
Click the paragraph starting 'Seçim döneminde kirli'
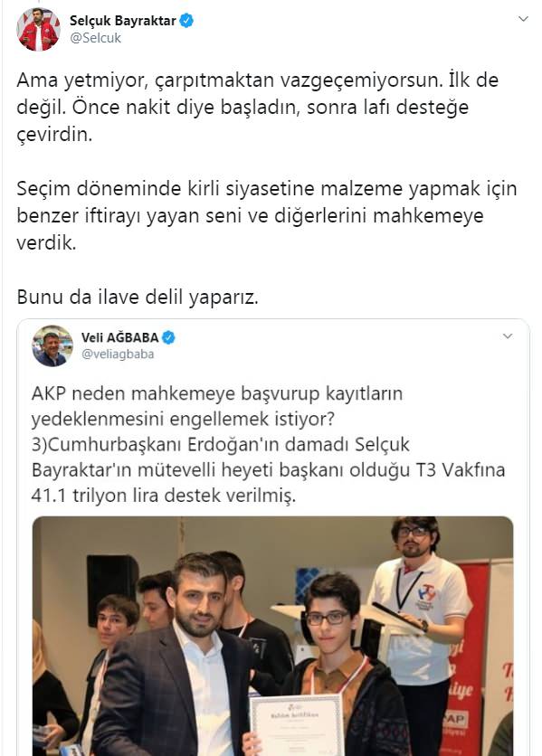tap(266, 215)
